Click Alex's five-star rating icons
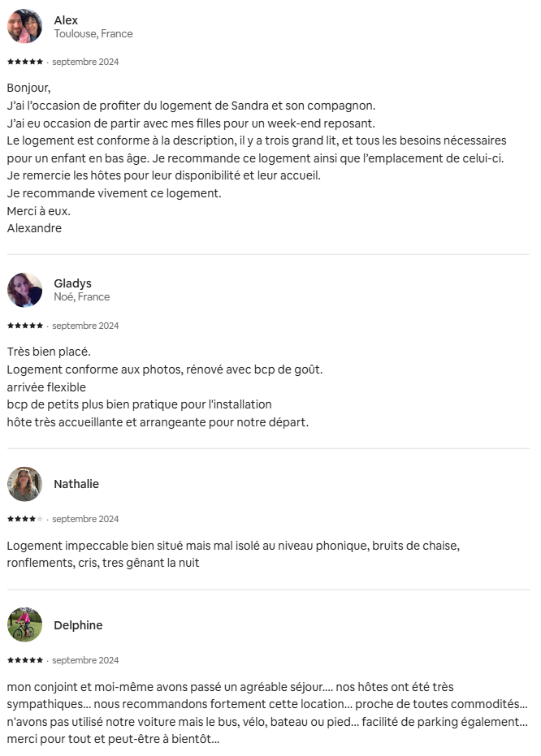Screen dimensions: 541x756 25,62
